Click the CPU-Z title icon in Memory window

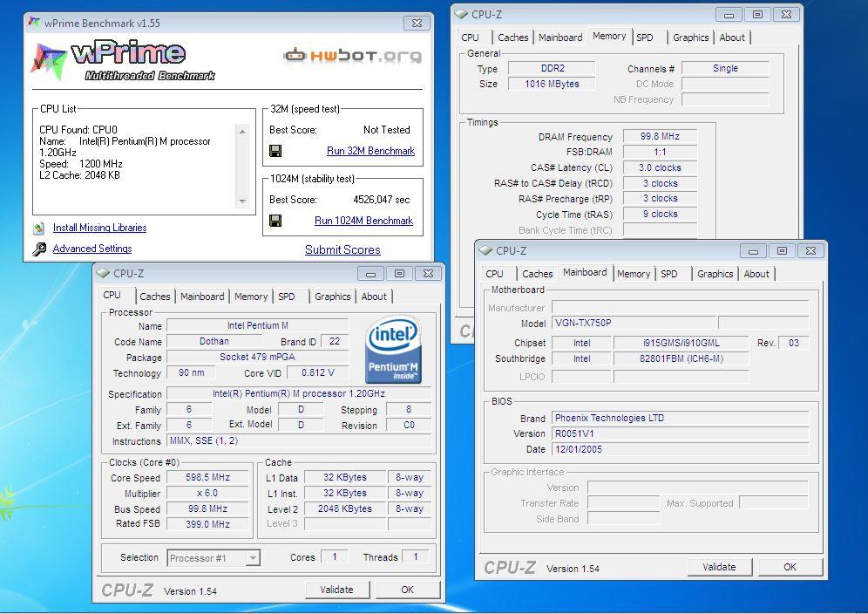[460, 15]
